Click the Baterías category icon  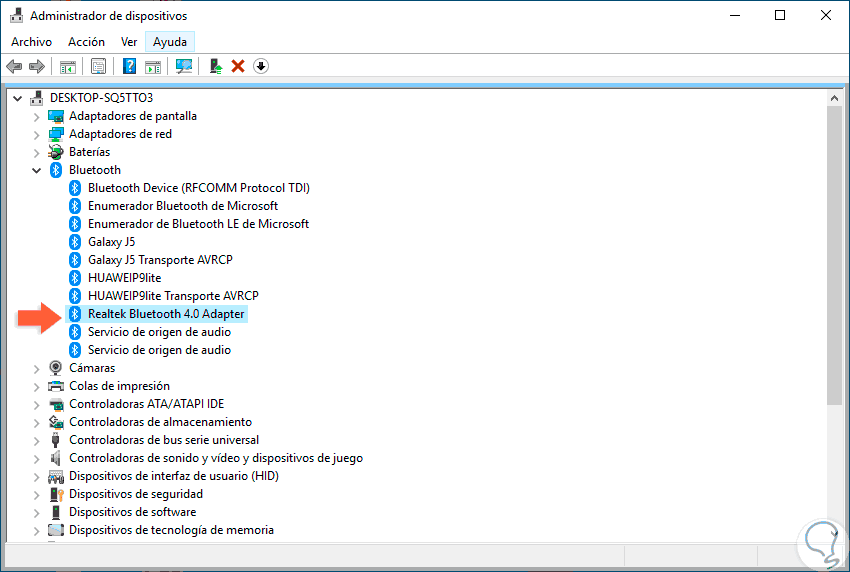pos(56,152)
